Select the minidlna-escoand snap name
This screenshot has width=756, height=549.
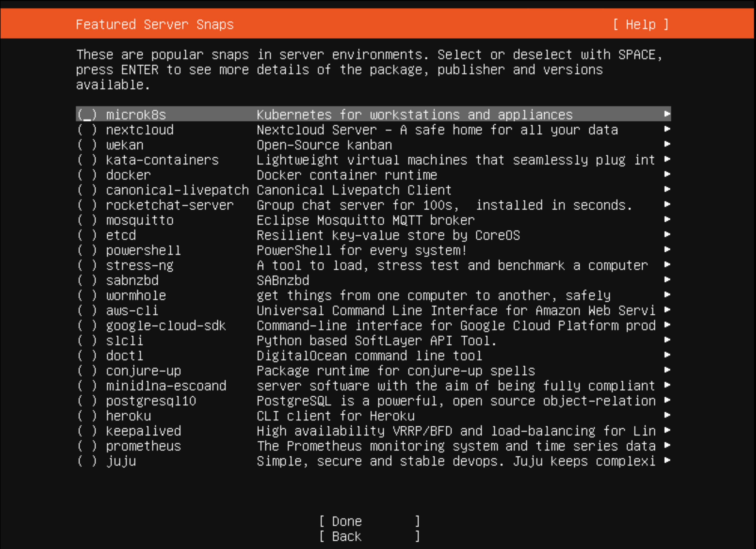coord(166,386)
